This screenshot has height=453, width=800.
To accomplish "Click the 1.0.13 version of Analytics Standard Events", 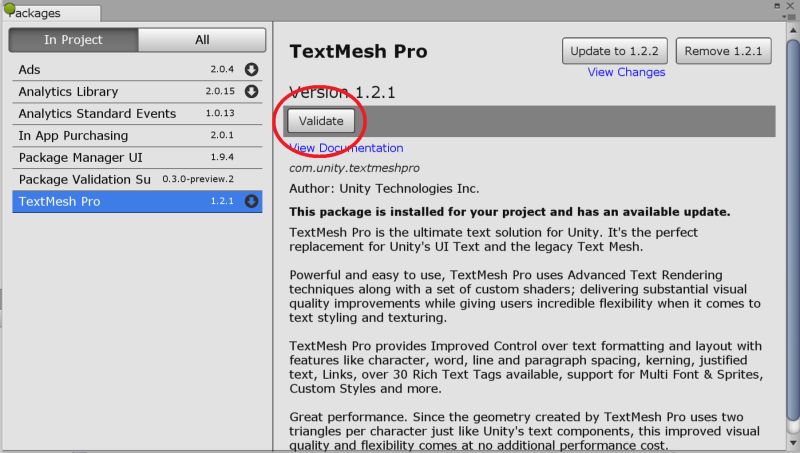I will 220,113.
